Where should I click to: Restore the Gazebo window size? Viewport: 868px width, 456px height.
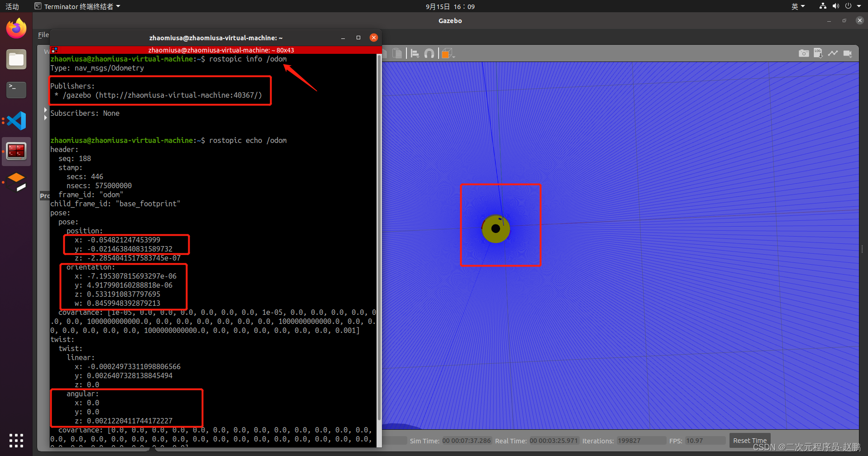(x=844, y=20)
